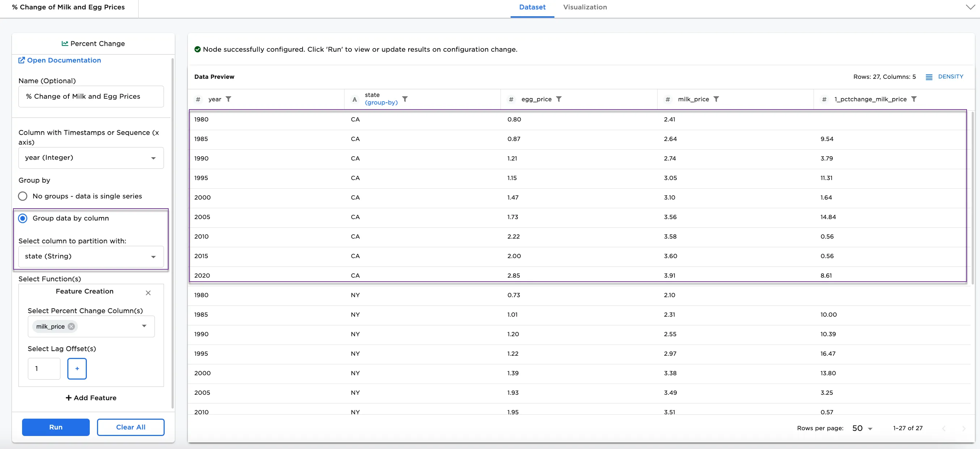Open year (Integer) timestamp dropdown
980x449 pixels.
(x=91, y=158)
